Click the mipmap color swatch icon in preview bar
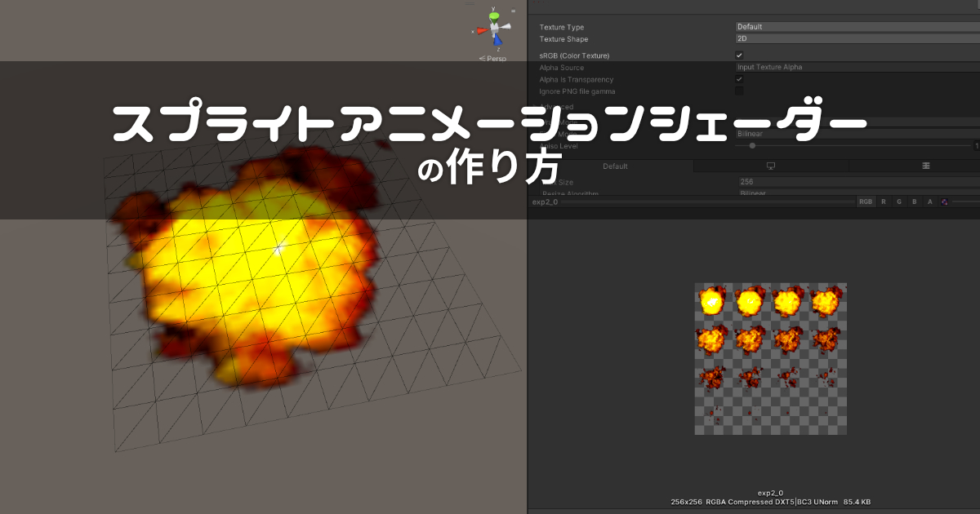This screenshot has width=980, height=514. tap(944, 202)
